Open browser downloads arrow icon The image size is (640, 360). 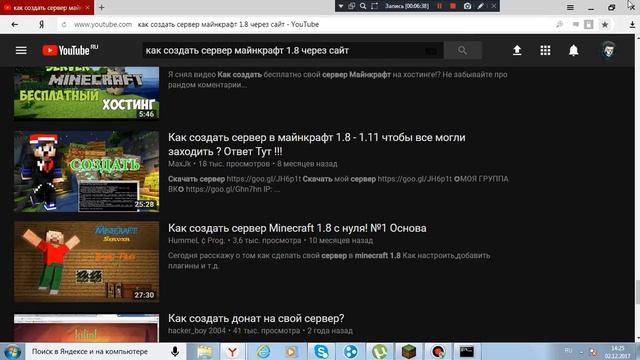tap(632, 24)
